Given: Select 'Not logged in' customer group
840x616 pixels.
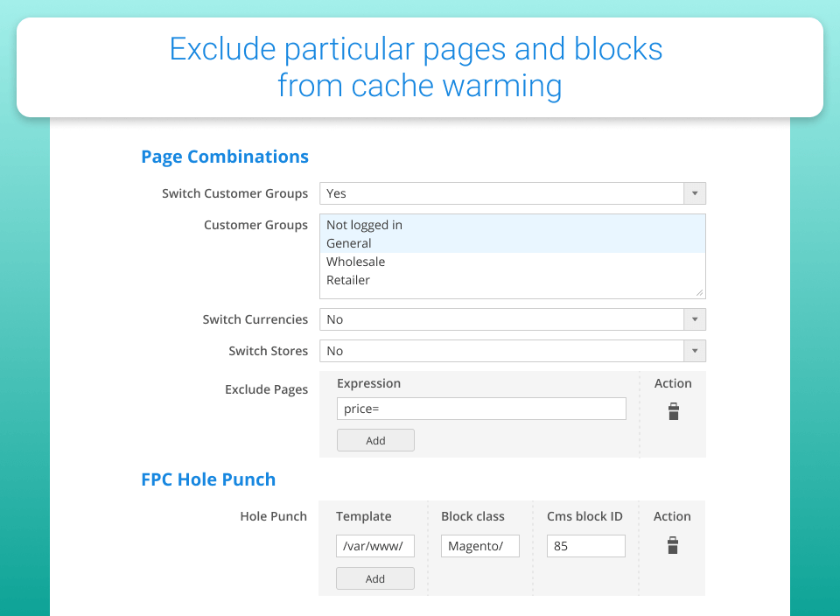Looking at the screenshot, I should point(364,225).
